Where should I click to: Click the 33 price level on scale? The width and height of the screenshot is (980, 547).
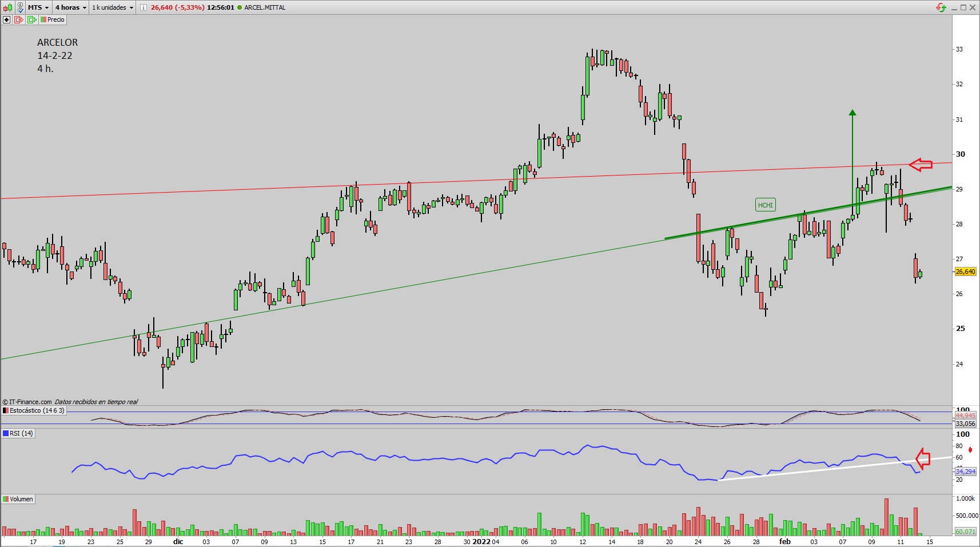(959, 49)
